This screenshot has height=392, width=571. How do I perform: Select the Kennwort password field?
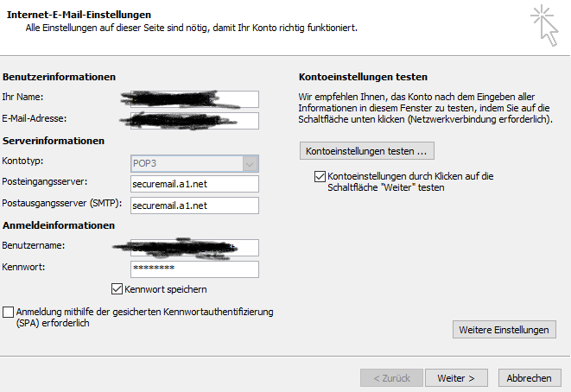194,269
